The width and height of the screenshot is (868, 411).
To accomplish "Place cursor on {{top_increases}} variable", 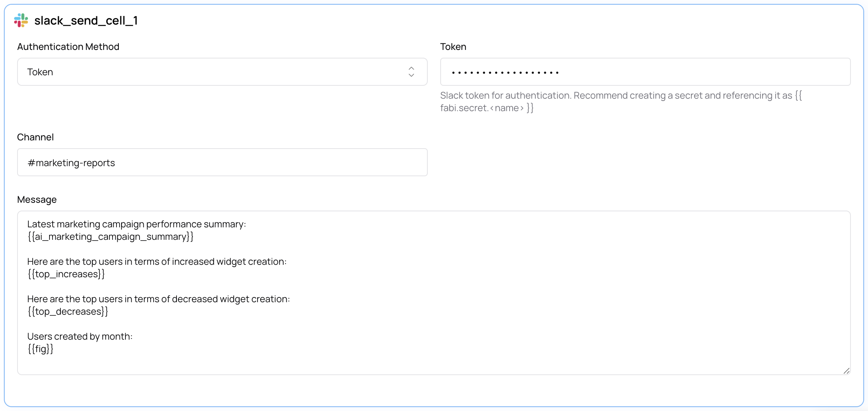I will pyautogui.click(x=66, y=274).
